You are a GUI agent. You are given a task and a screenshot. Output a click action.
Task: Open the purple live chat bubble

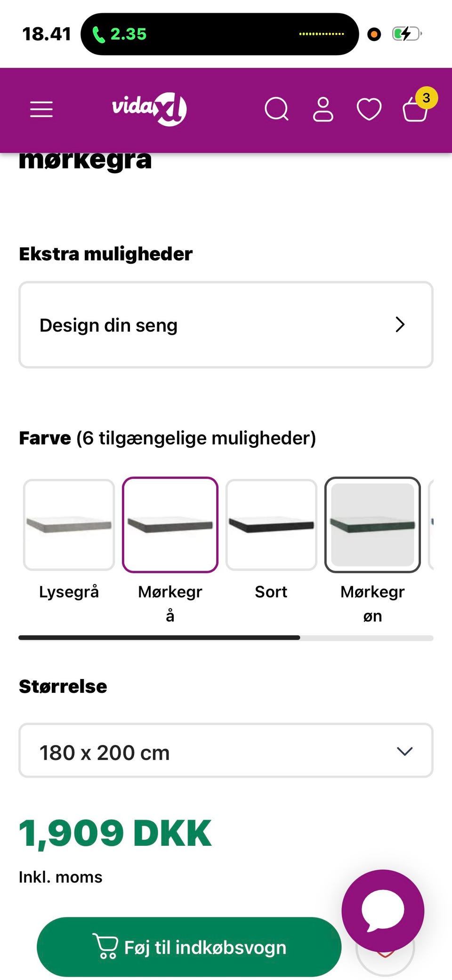click(383, 910)
